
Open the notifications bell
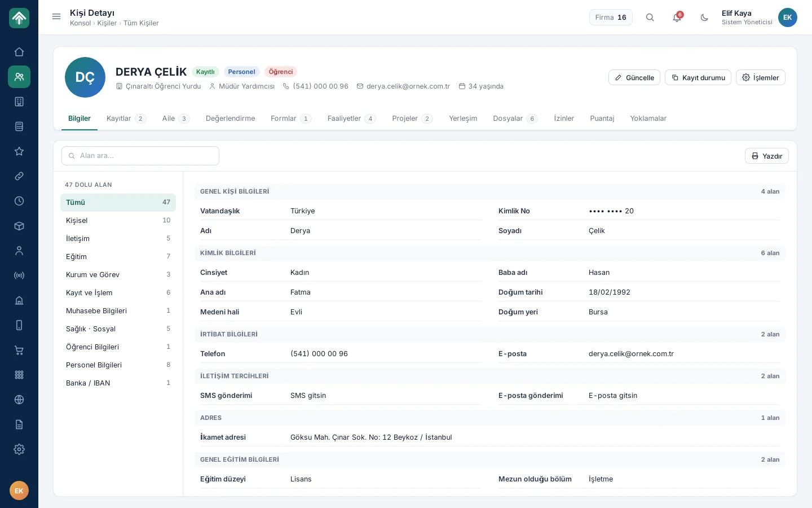[x=677, y=17]
